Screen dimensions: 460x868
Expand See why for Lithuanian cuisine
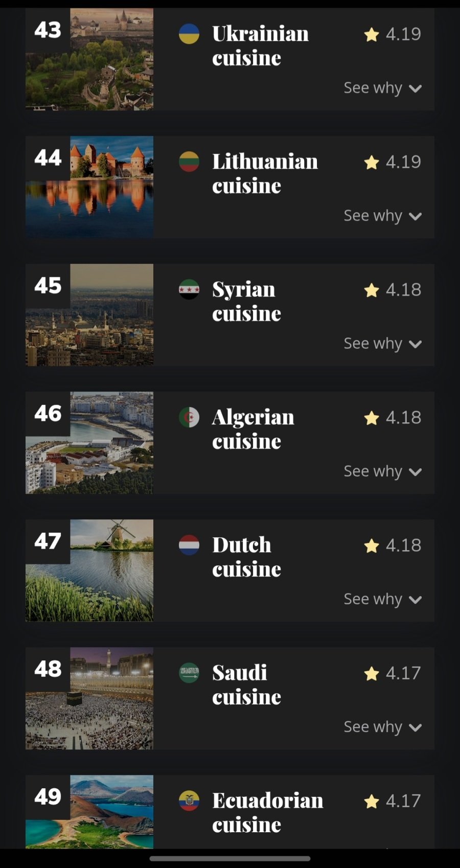click(382, 216)
